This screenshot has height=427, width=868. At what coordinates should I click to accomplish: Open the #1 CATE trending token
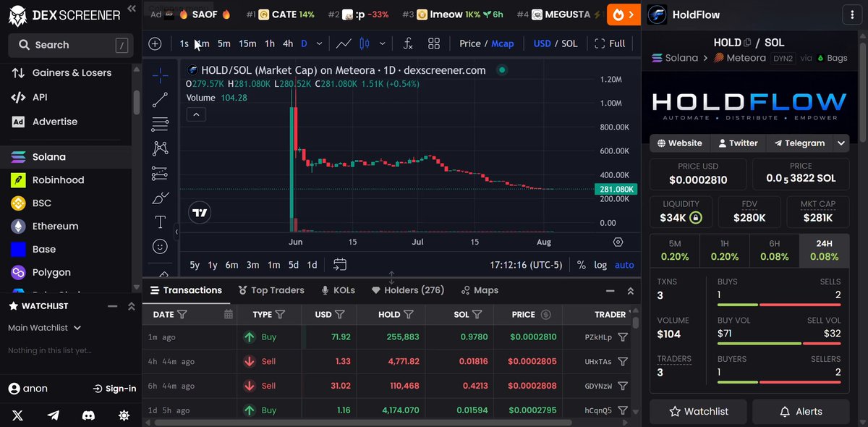pos(280,14)
